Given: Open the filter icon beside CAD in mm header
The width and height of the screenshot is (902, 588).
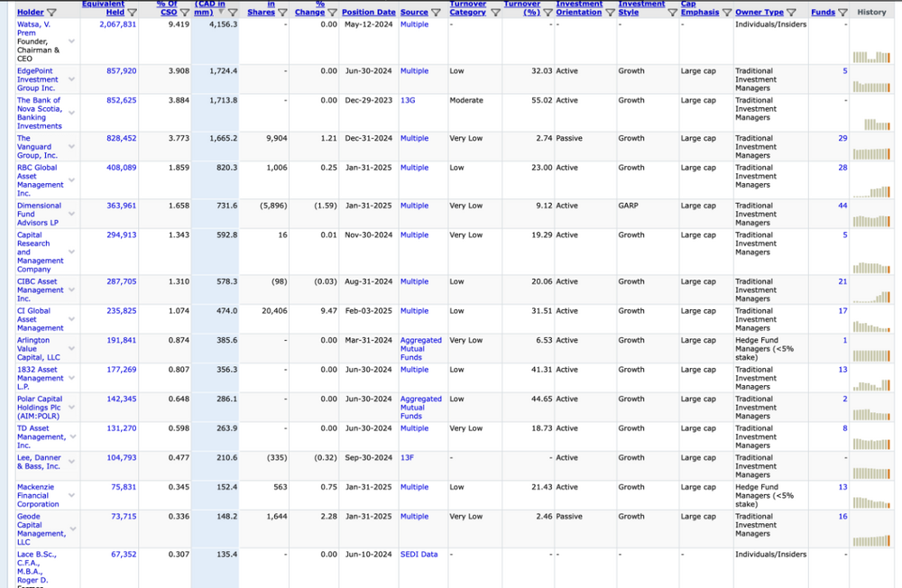Looking at the screenshot, I should coord(233,12).
